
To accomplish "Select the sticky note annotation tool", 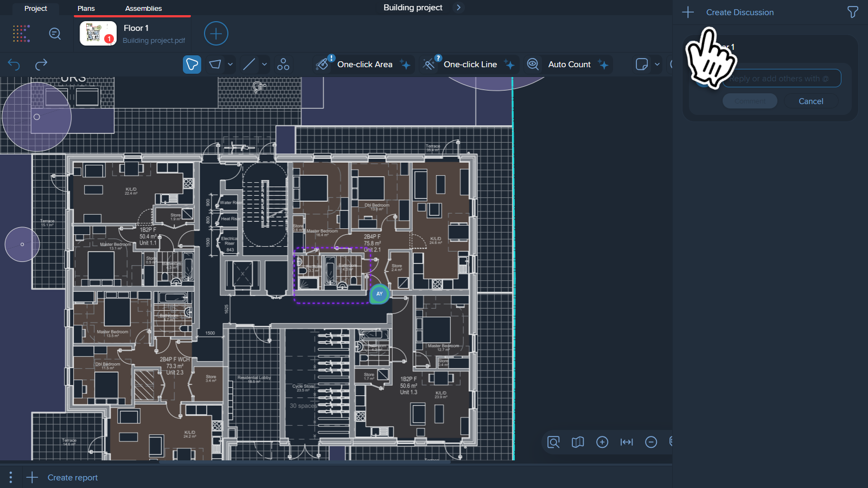I will tap(642, 65).
